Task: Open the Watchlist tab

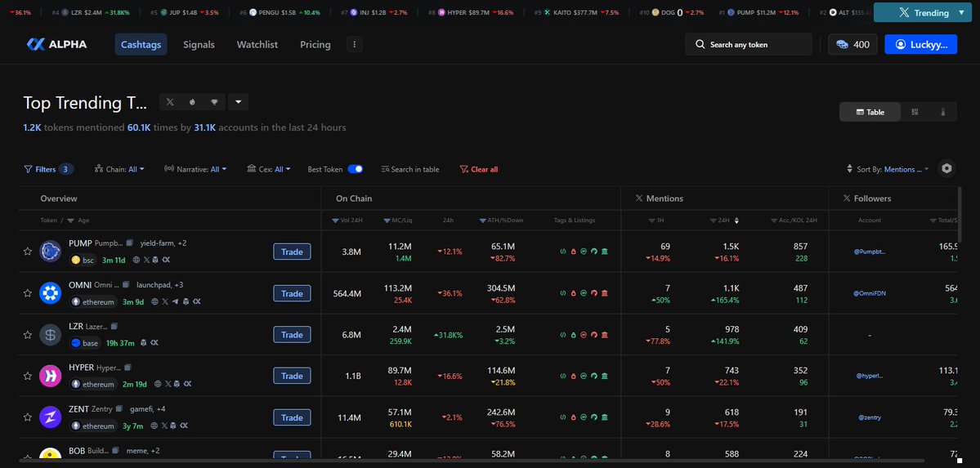Action: pos(257,44)
